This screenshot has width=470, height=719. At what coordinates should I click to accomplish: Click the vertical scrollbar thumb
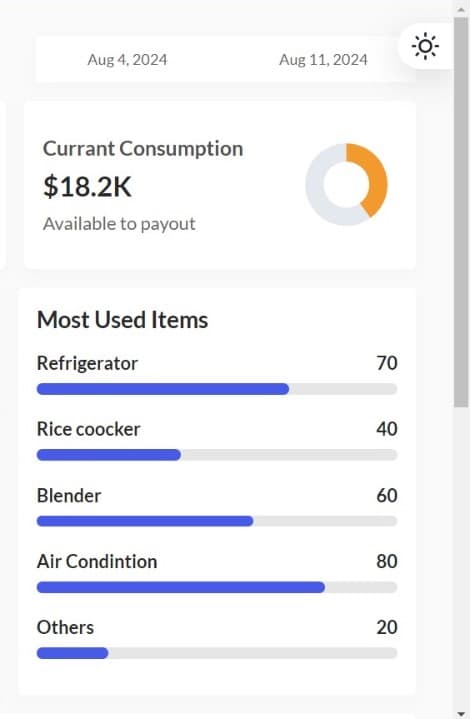461,212
